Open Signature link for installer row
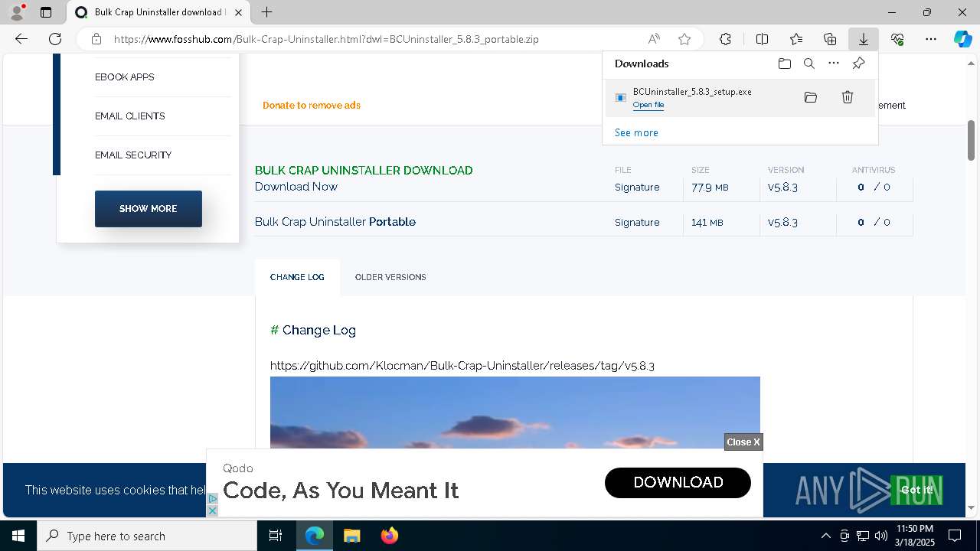This screenshot has height=551, width=980. tap(637, 187)
